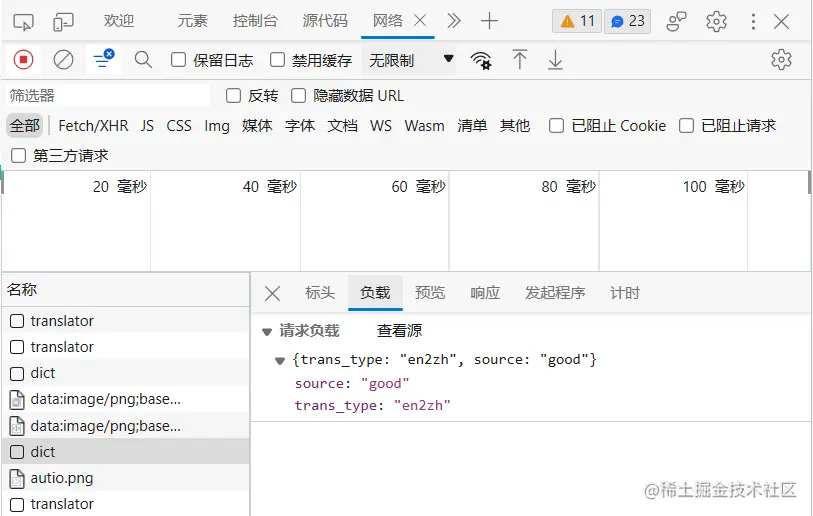Image resolution: width=813 pixels, height=516 pixels.
Task: Select the 全部 filter
Action: click(24, 126)
